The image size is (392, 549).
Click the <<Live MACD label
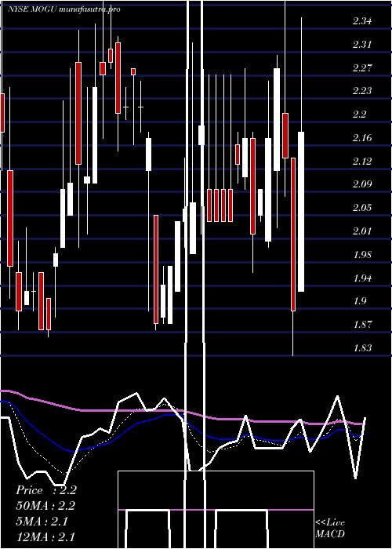(330, 529)
